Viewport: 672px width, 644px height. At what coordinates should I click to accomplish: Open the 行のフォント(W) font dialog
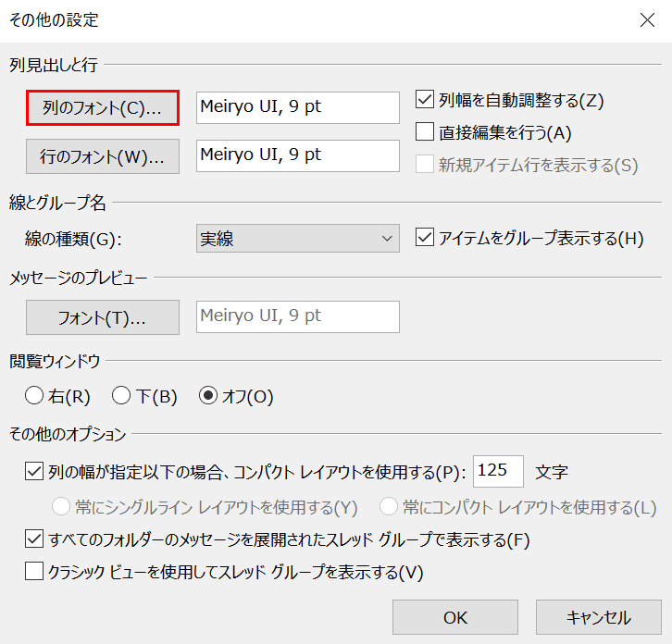(x=103, y=156)
